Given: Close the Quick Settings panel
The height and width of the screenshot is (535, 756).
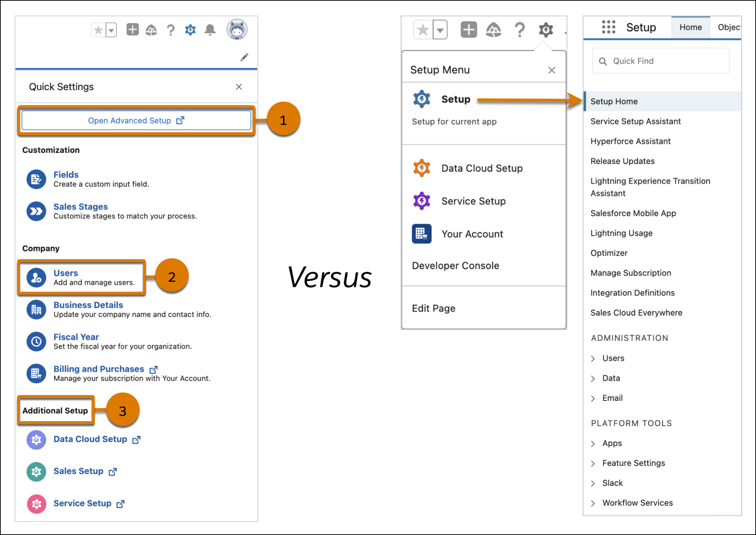Looking at the screenshot, I should (x=239, y=87).
